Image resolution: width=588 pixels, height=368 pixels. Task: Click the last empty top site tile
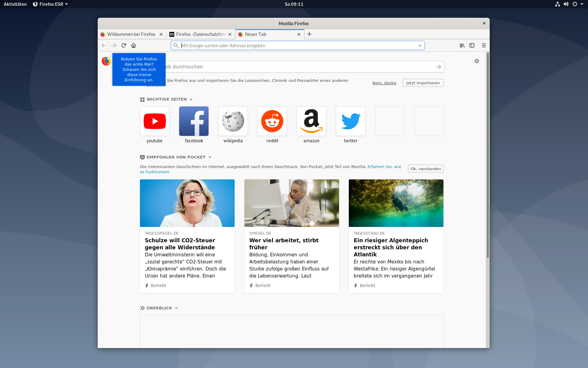click(429, 121)
